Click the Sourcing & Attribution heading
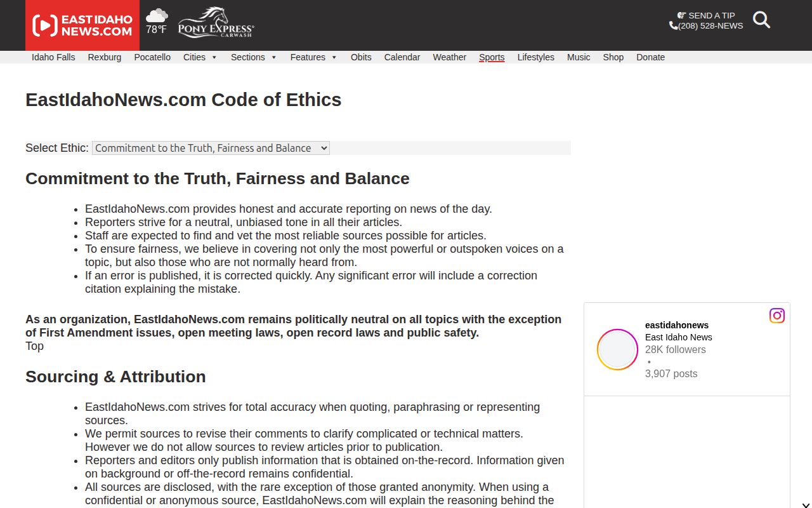The height and width of the screenshot is (508, 812). point(115,377)
